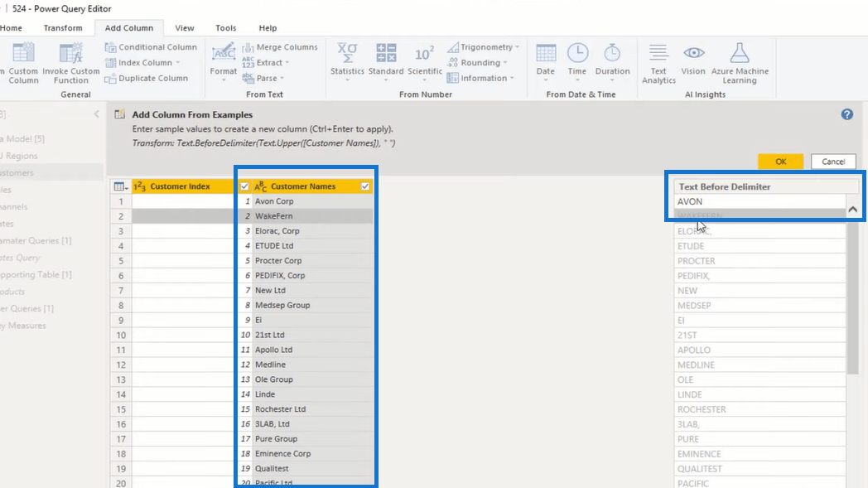The width and height of the screenshot is (868, 488).
Task: Click the up chevron beside AVON cell
Action: pos(852,210)
